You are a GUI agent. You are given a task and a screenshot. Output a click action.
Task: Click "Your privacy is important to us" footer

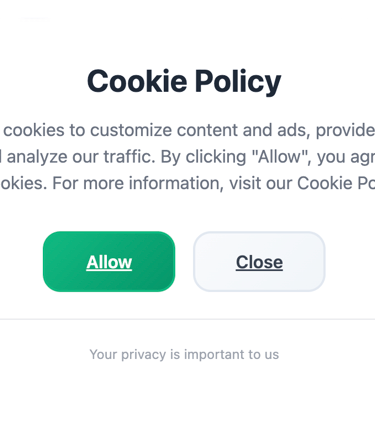[184, 354]
